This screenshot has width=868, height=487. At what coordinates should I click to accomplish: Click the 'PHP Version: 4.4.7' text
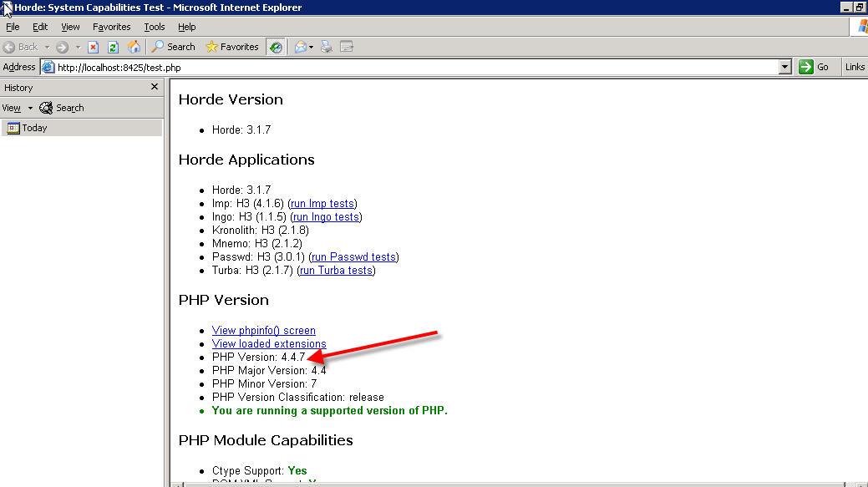(258, 357)
